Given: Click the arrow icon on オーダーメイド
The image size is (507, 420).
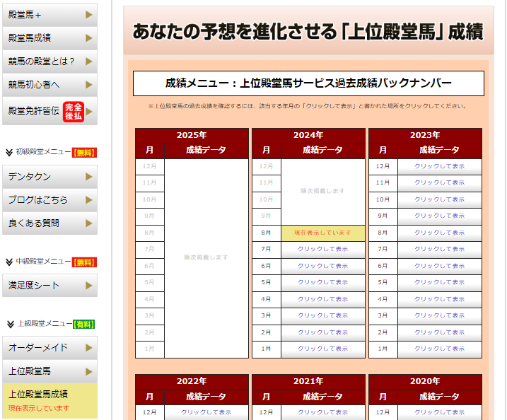Looking at the screenshot, I should pyautogui.click(x=88, y=348).
